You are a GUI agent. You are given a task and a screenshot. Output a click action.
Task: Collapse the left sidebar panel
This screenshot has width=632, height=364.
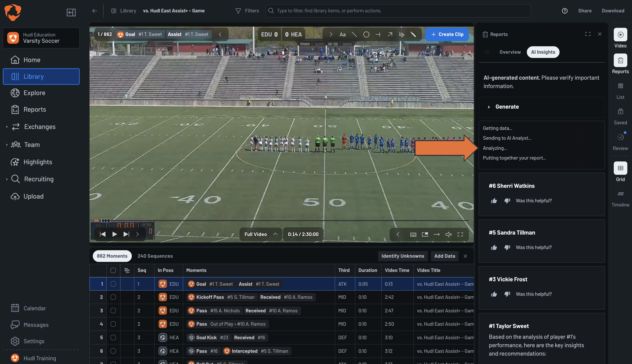coord(71,12)
